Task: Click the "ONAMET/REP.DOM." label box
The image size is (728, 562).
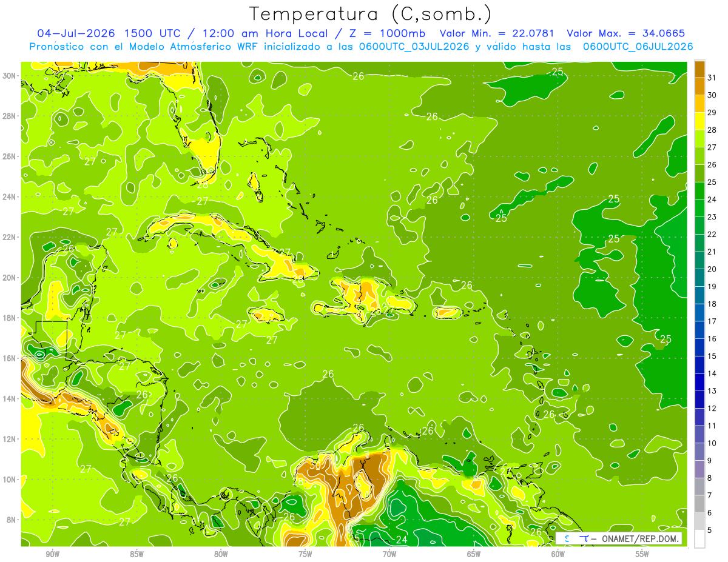Action: pyautogui.click(x=618, y=538)
